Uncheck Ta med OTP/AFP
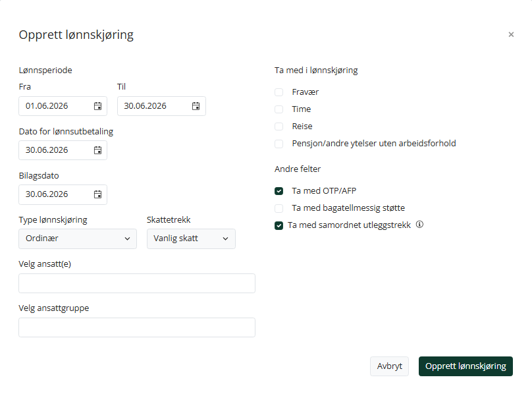Screen dimensions: 532x394 279,191
